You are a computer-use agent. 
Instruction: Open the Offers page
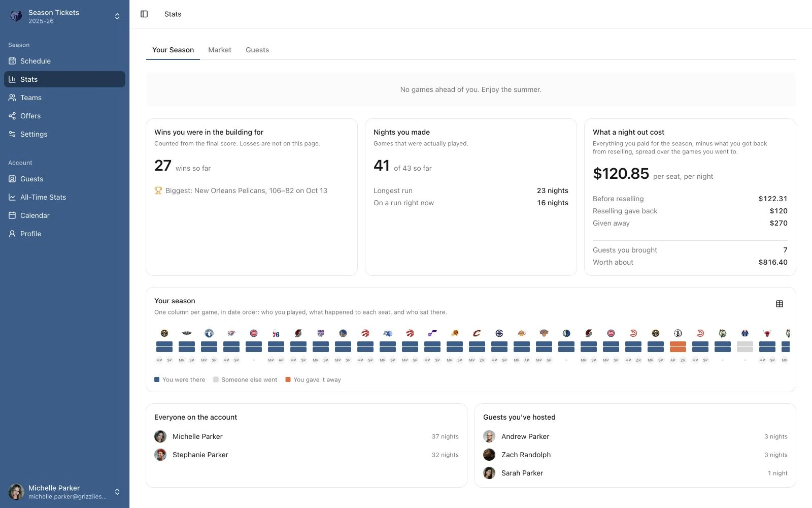[x=64, y=116]
